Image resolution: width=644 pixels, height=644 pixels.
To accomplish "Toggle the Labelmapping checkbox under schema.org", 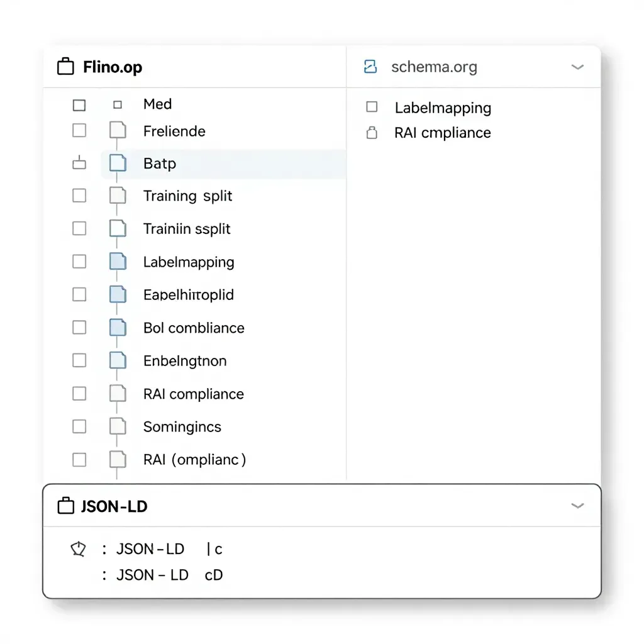I will [x=372, y=107].
